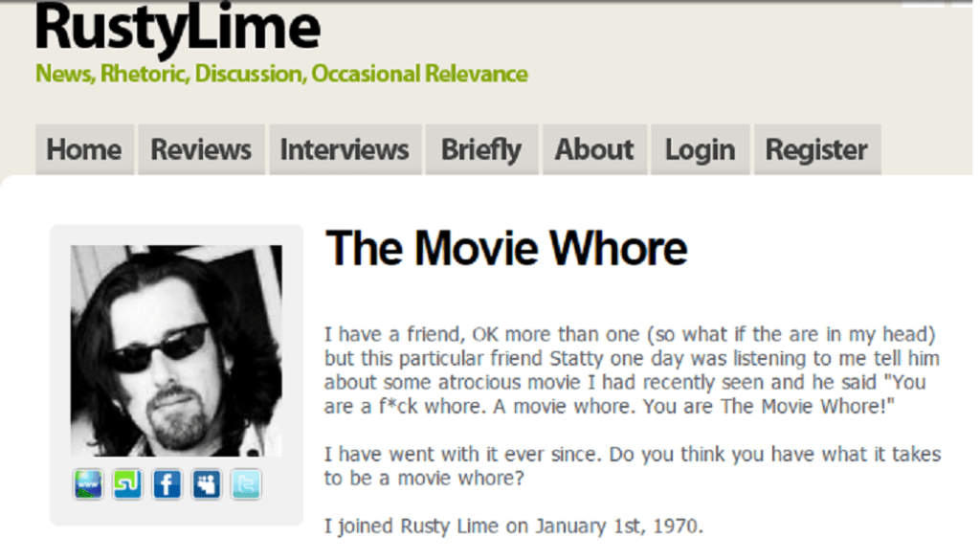
Task: Click the Register navigation link
Action: pos(816,150)
